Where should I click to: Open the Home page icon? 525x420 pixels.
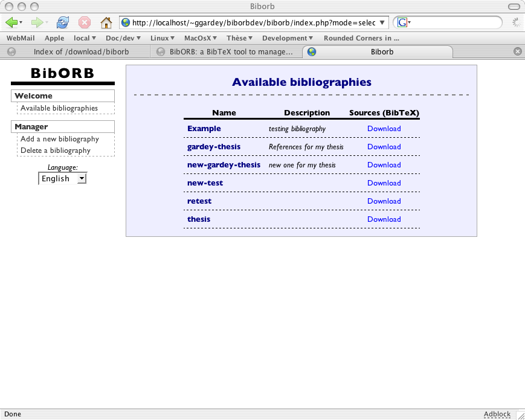[x=106, y=22]
